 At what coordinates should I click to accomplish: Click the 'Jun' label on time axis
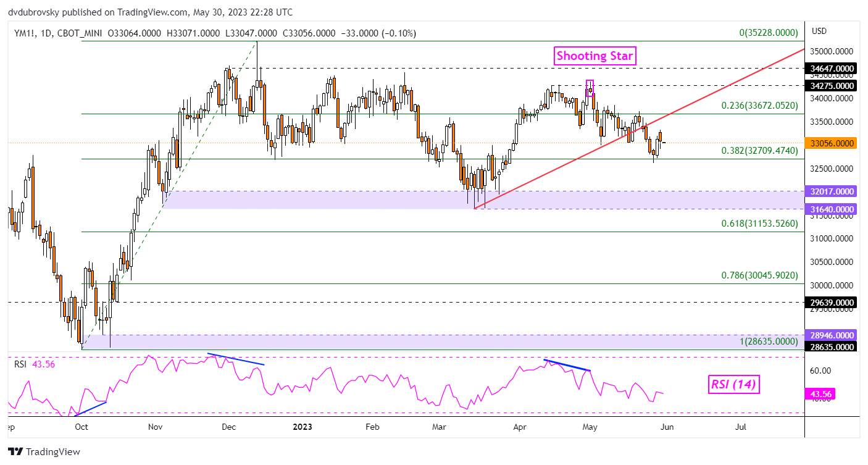point(668,427)
